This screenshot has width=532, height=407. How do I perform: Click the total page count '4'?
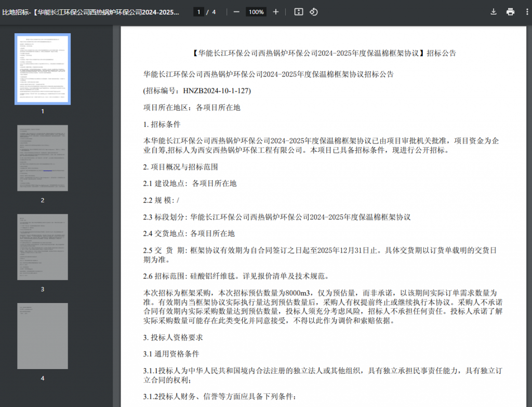click(x=214, y=12)
